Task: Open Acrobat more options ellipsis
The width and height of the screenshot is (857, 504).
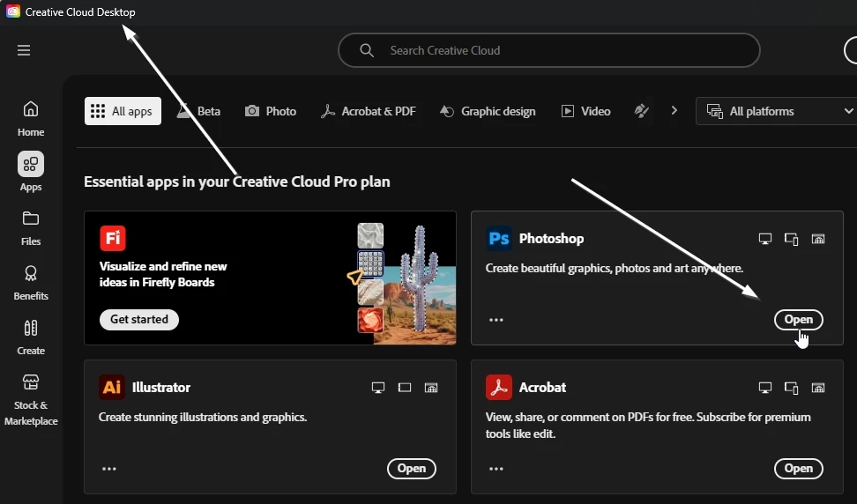Action: click(x=496, y=469)
